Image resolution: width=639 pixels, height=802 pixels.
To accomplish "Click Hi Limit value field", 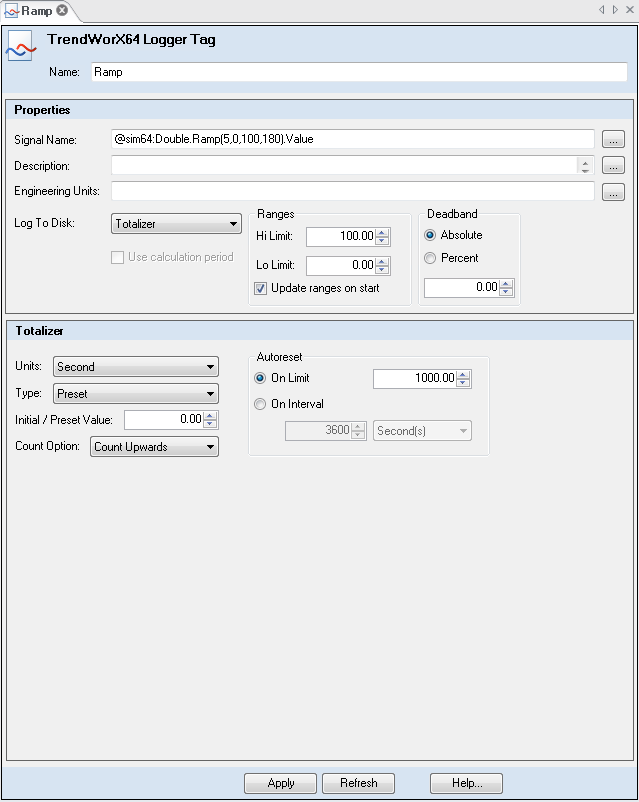I will 341,236.
